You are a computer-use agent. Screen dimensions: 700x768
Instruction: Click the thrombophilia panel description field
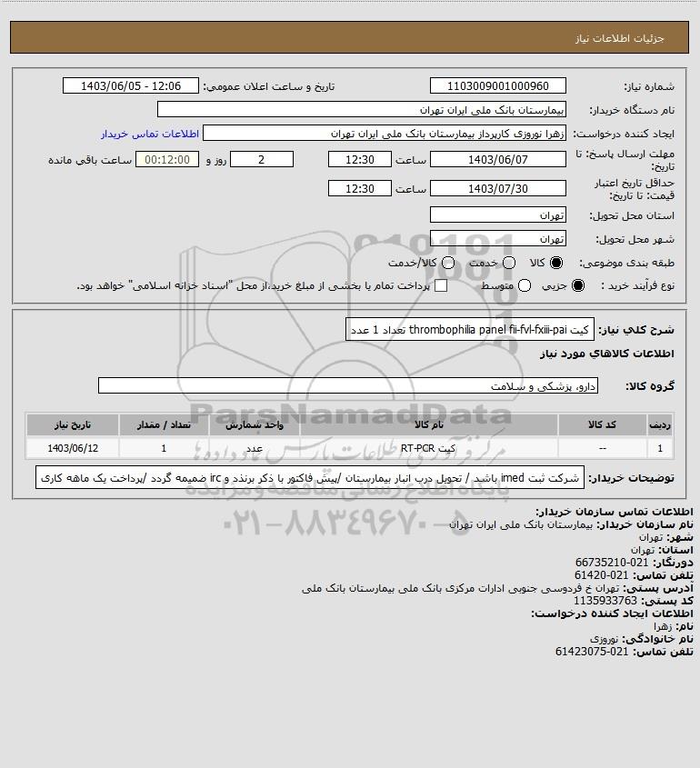click(470, 329)
